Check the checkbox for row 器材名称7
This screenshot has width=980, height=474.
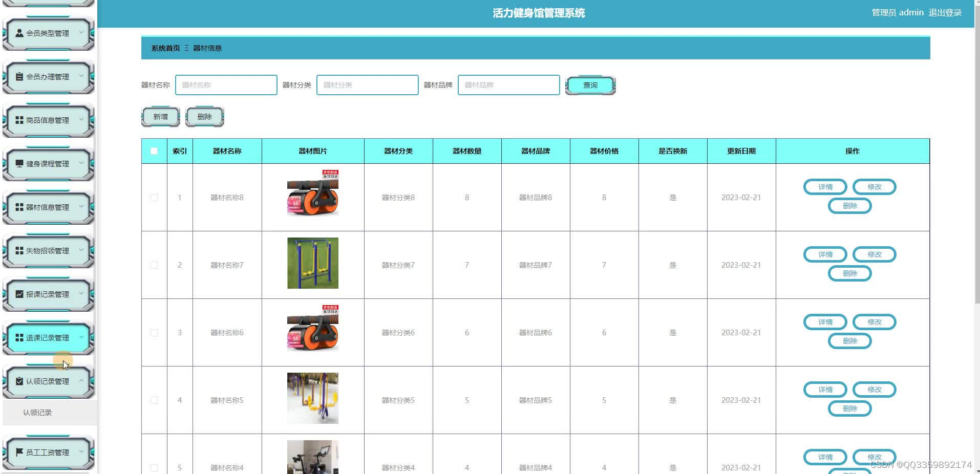154,265
